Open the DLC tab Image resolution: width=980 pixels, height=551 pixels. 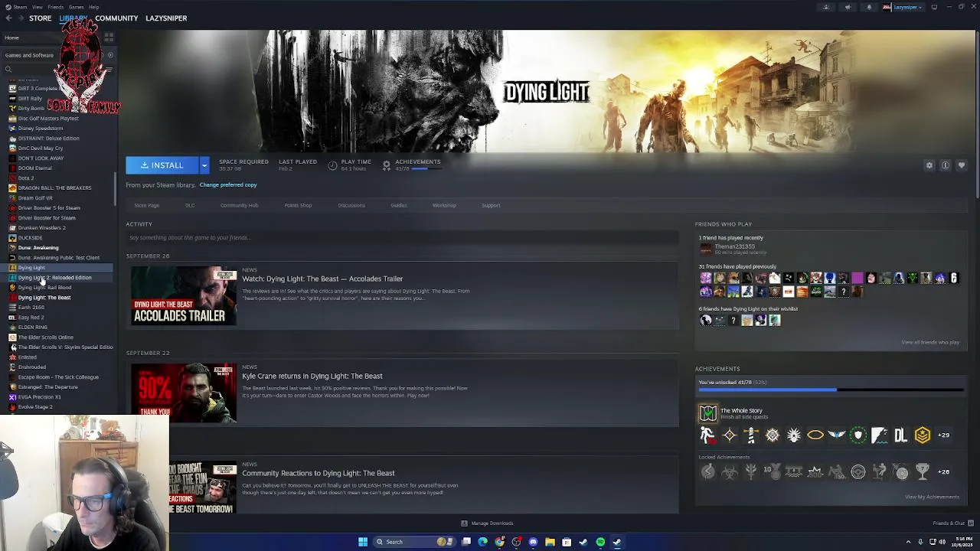click(x=190, y=206)
